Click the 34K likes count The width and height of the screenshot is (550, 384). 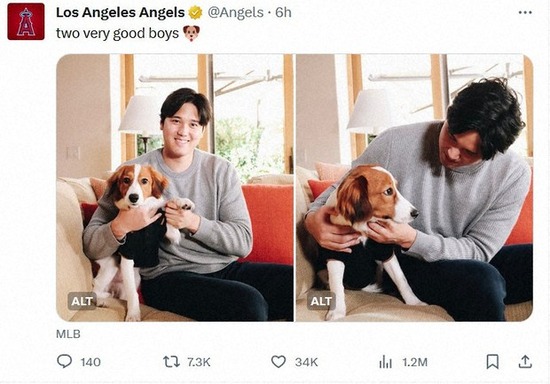click(306, 362)
